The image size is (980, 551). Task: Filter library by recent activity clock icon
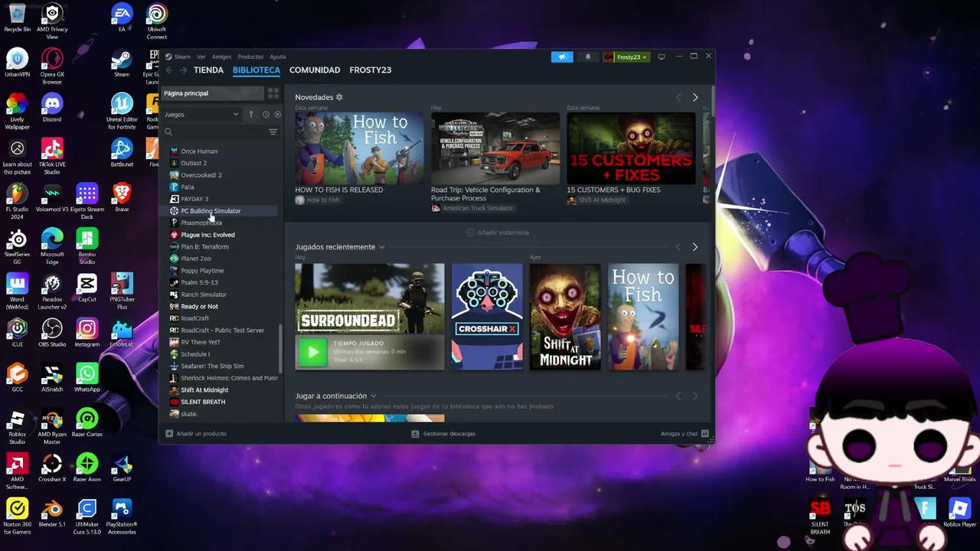(x=266, y=115)
